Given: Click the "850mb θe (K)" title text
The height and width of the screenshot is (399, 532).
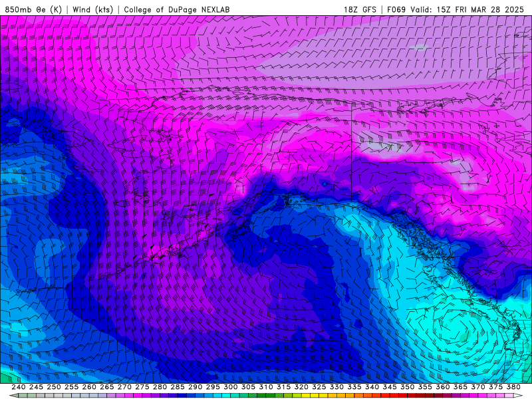Looking at the screenshot, I should 33,9.
